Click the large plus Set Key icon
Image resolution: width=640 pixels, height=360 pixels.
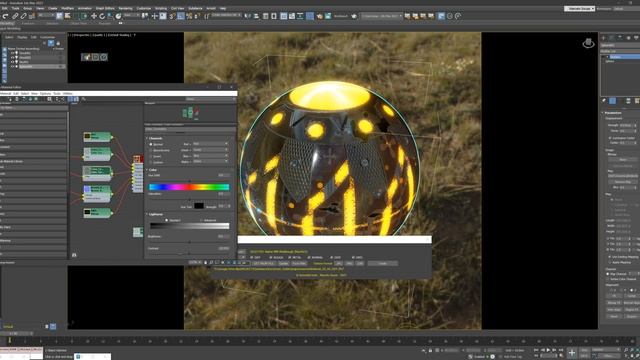tap(572, 353)
